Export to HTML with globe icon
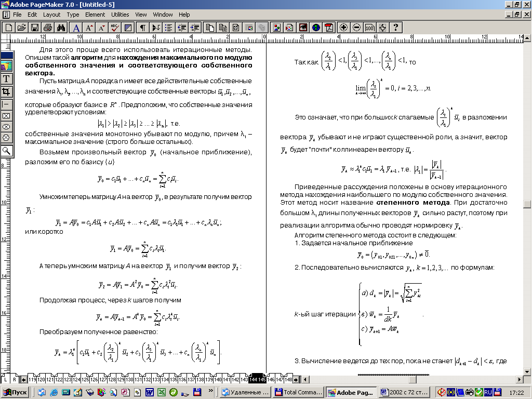532x399 pixels. (316, 28)
